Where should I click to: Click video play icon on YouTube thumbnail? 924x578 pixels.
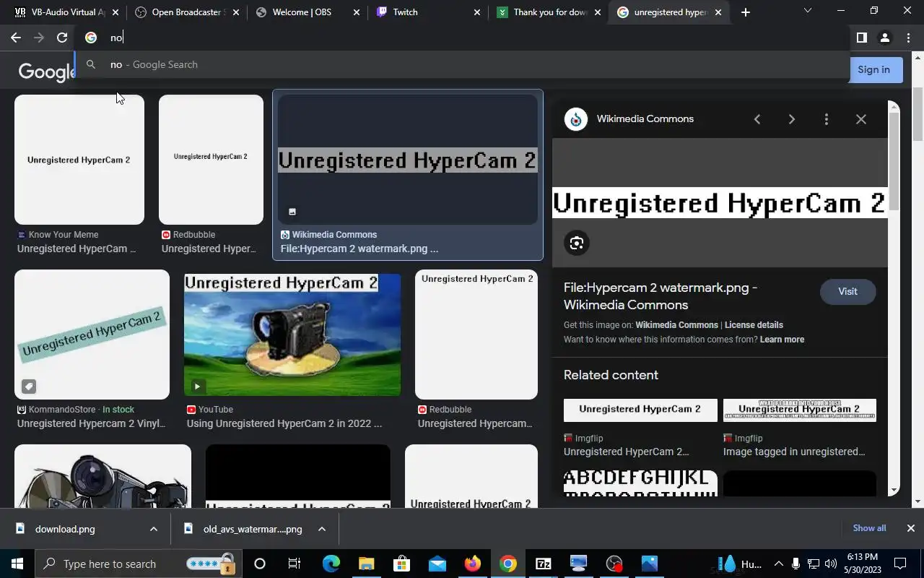click(x=197, y=387)
